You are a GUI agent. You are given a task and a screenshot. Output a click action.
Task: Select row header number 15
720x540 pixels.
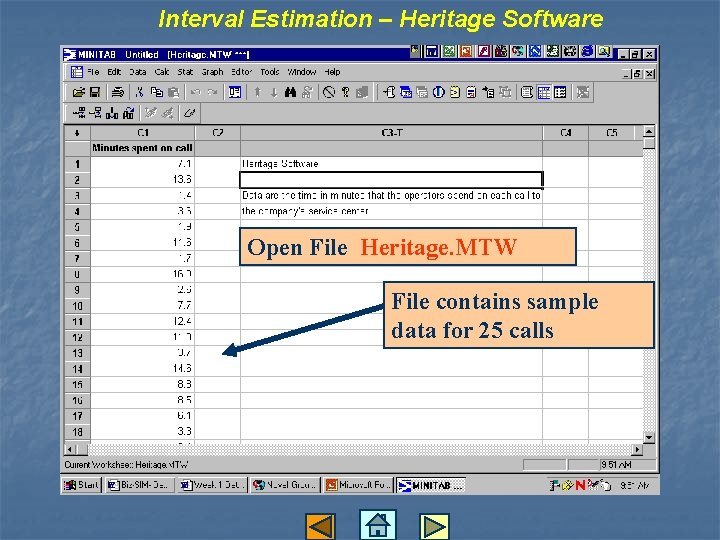point(77,384)
